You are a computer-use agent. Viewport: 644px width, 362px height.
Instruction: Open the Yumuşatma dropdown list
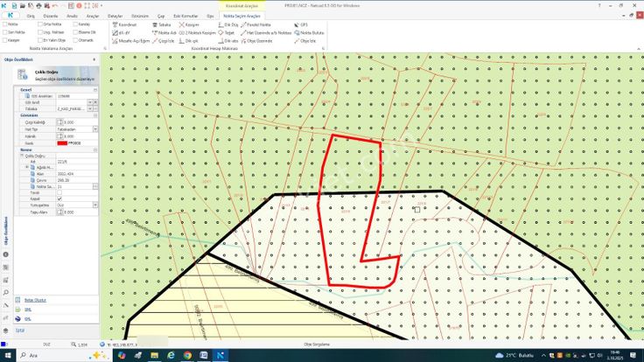(94, 205)
